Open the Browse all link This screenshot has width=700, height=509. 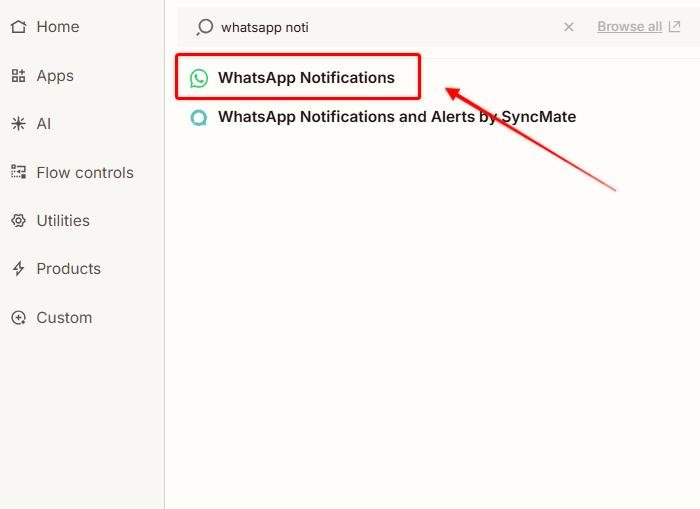click(x=629, y=27)
